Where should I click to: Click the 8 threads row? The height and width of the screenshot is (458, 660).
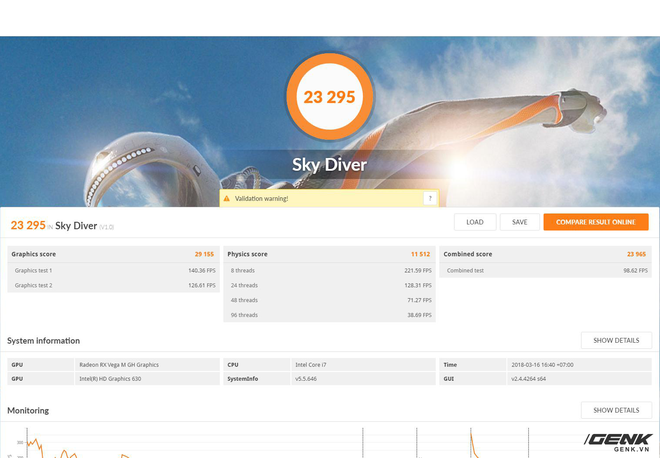[330, 270]
